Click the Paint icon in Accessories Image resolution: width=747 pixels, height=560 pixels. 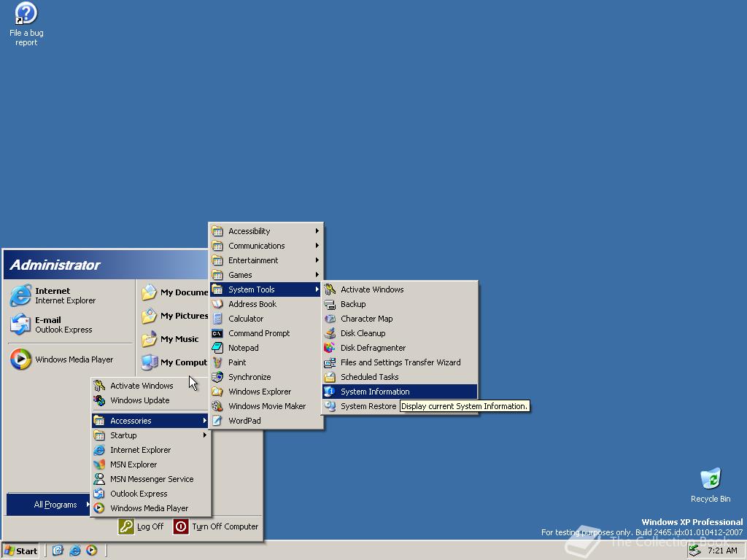coord(217,362)
